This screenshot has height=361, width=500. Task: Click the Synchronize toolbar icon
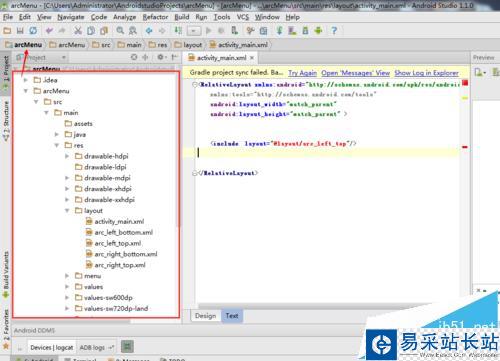pyautogui.click(x=33, y=31)
